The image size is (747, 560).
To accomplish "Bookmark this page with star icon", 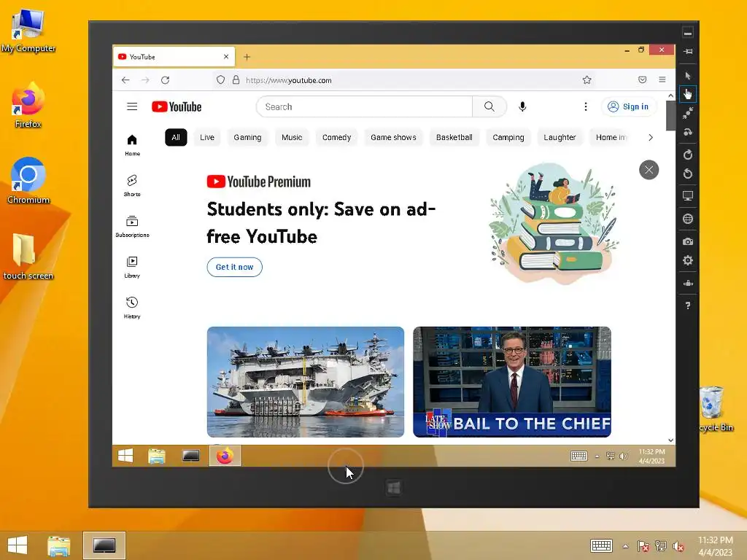I will (587, 80).
